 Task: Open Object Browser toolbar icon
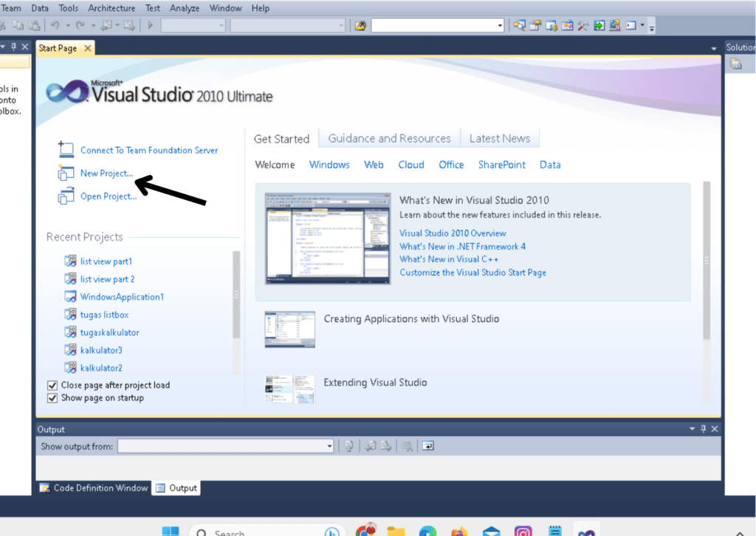click(567, 26)
